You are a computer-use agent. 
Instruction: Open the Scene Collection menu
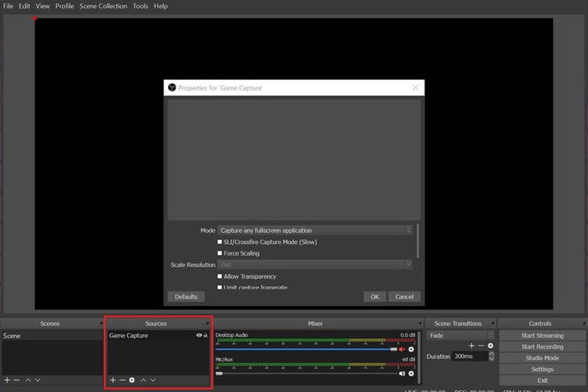point(103,6)
